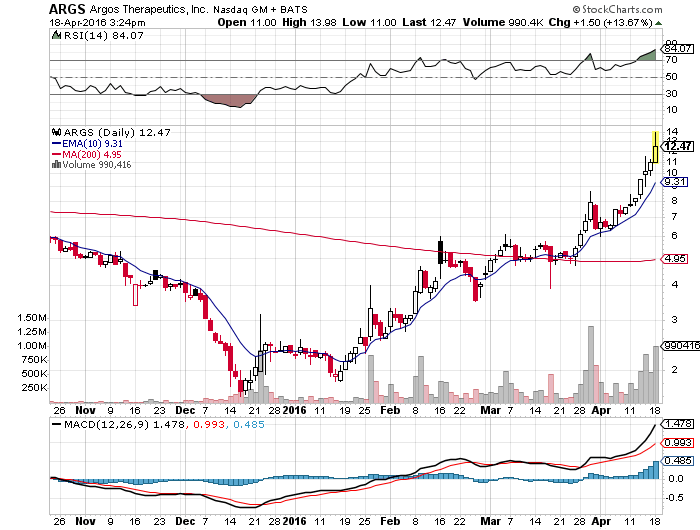Screen dimensions: 700x530
Task: Click the Low 11.00 value
Action: (369, 22)
